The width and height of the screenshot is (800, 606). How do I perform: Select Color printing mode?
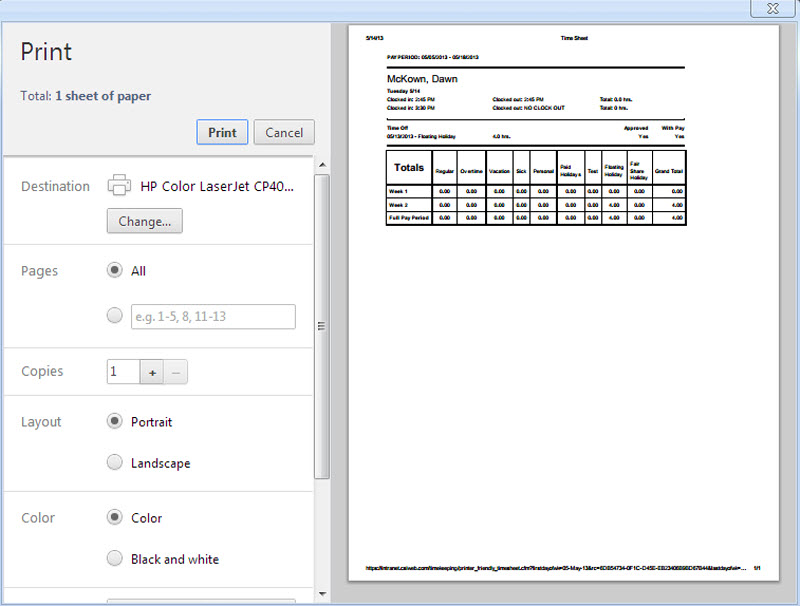click(x=115, y=517)
